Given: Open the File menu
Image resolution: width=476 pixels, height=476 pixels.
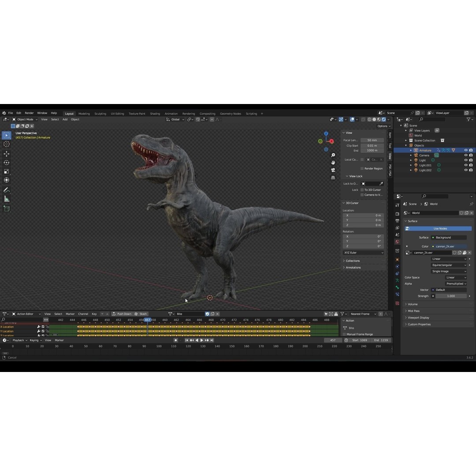Looking at the screenshot, I should point(11,113).
